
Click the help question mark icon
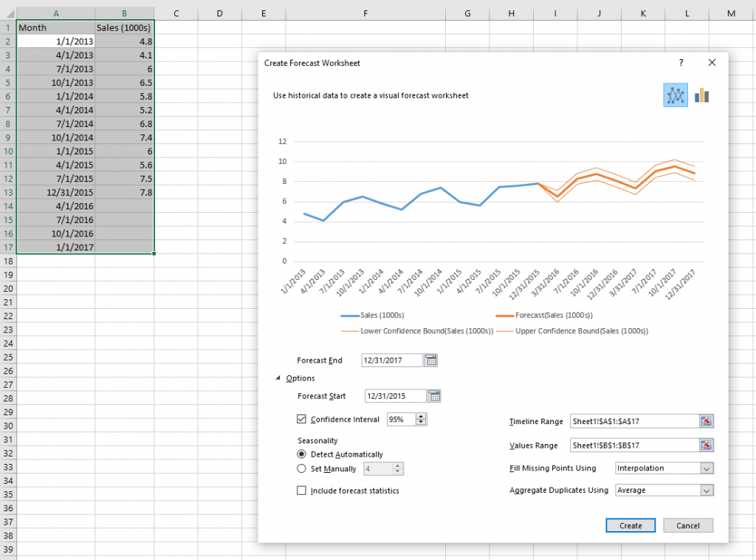[x=681, y=63]
